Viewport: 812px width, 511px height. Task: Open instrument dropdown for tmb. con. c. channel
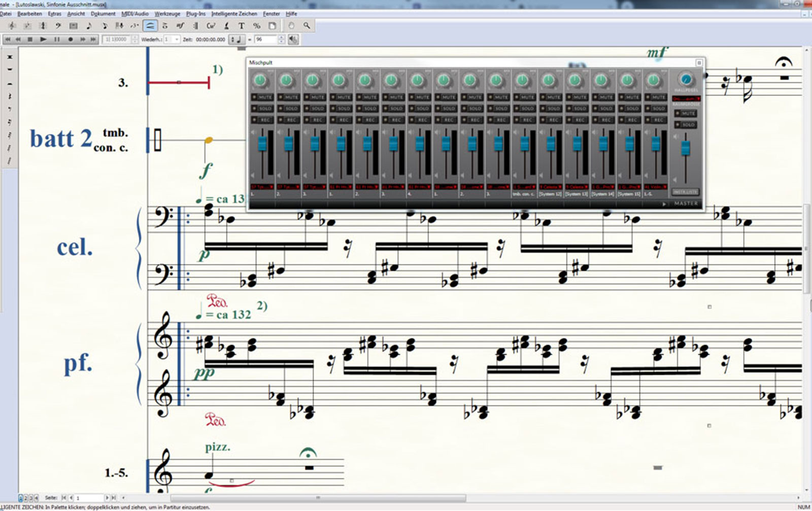point(524,187)
